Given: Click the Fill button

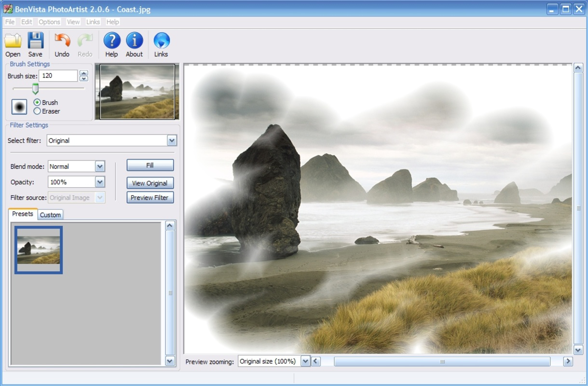Looking at the screenshot, I should pos(150,165).
